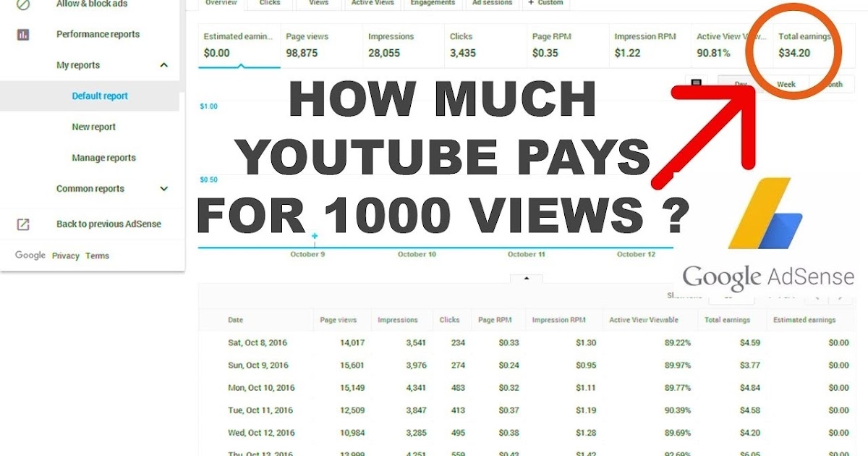Click Page RPM value $0.38
The image size is (868, 456).
509,433
